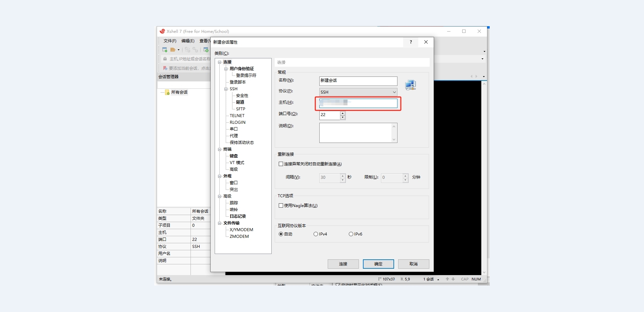Click the bookmark flag icon
This screenshot has width=644, height=312.
[x=165, y=68]
